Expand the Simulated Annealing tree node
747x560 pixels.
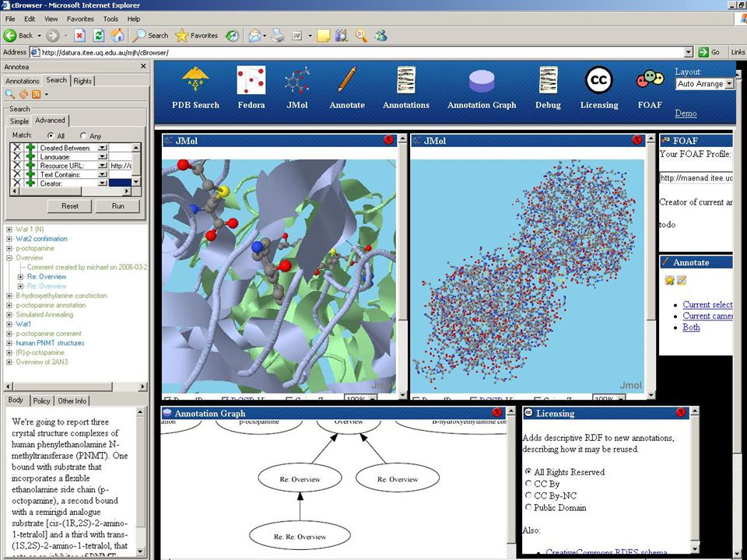coord(9,314)
